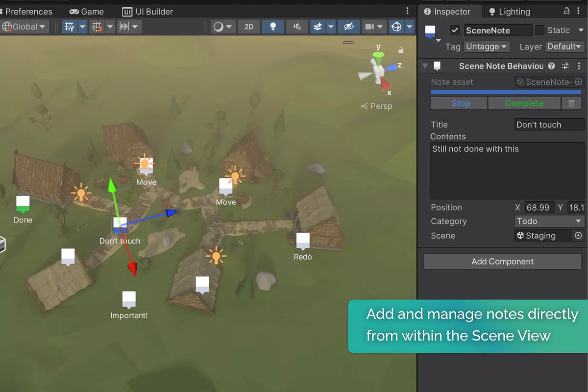Toggle the Inspector lock icon
588x392 pixels.
566,11
